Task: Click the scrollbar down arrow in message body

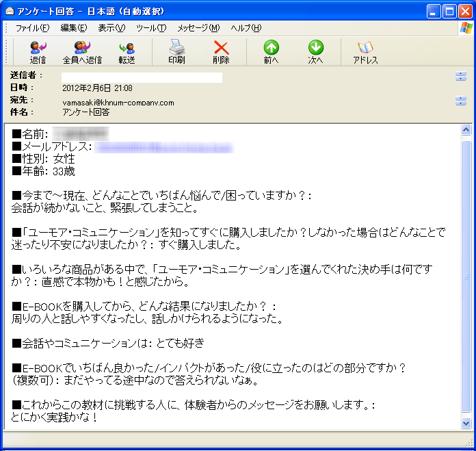Action: pyautogui.click(x=466, y=424)
